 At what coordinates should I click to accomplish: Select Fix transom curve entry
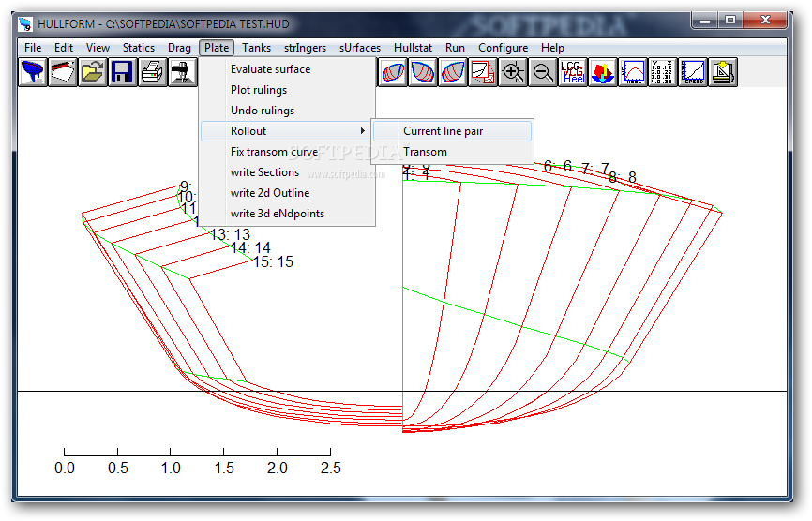[288, 152]
